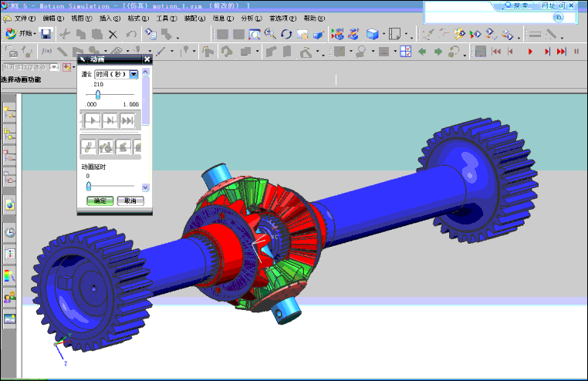588x381 pixels.
Task: Click play-to-end in animation dialog
Action: click(127, 120)
